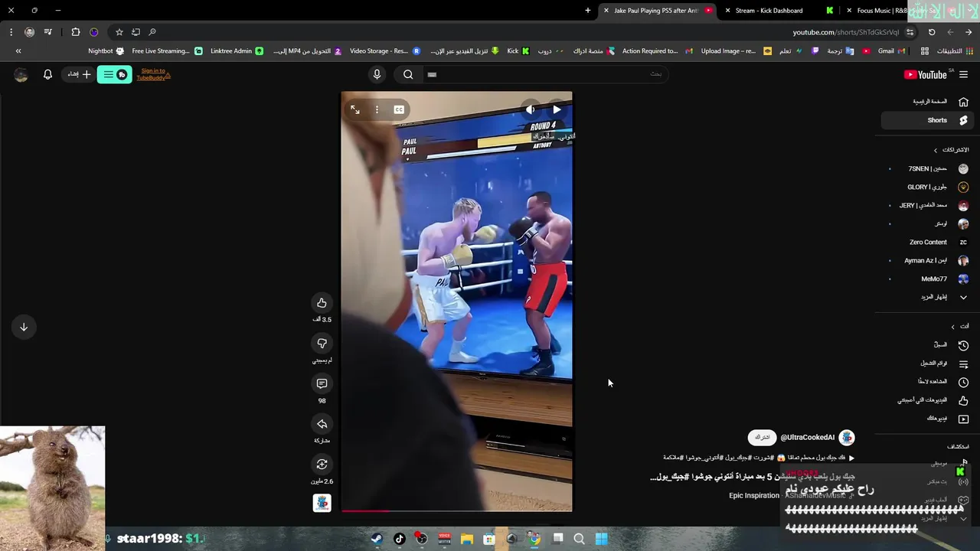Open the YouTube notifications bell
980x551 pixels.
pos(47,74)
